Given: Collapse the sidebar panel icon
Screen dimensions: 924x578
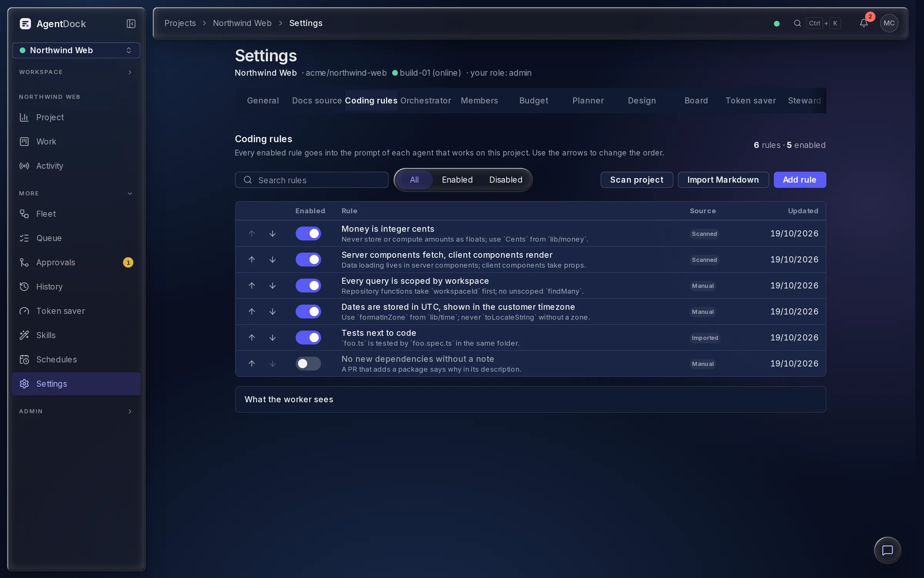Looking at the screenshot, I should point(131,24).
